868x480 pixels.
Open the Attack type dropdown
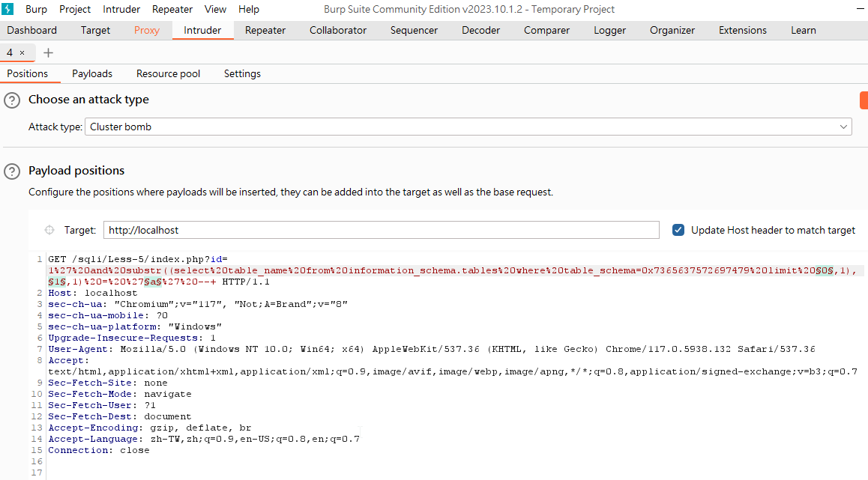[x=468, y=127]
